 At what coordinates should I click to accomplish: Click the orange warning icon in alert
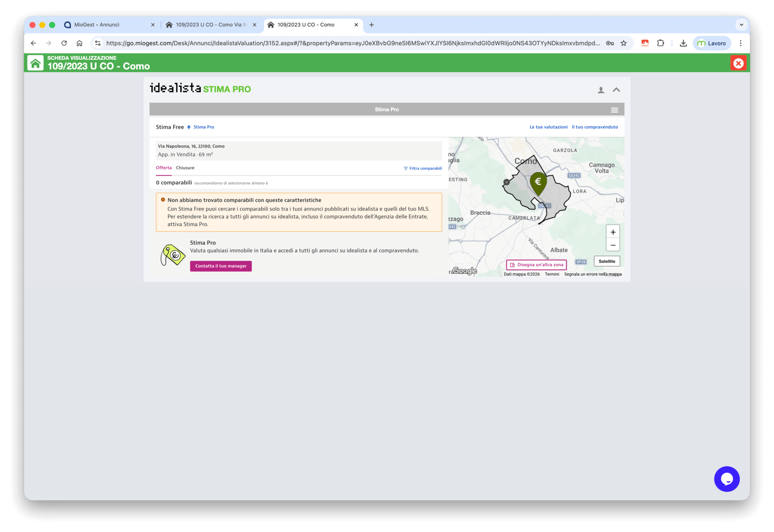(163, 199)
